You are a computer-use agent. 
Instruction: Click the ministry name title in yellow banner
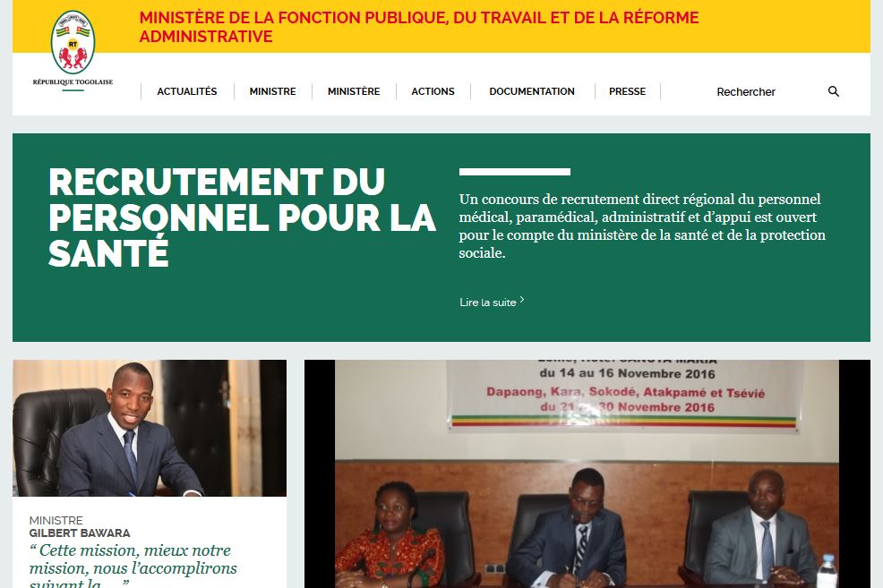(x=419, y=27)
